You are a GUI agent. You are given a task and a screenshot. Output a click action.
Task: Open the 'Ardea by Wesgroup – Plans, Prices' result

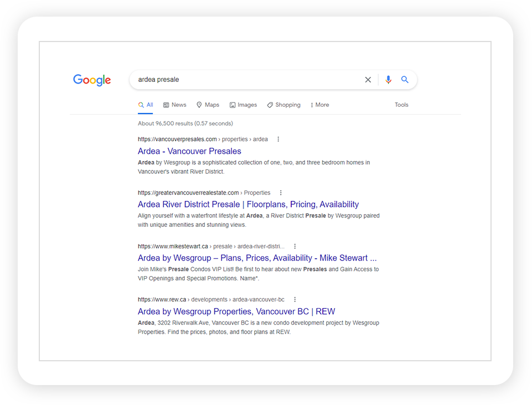pyautogui.click(x=257, y=258)
